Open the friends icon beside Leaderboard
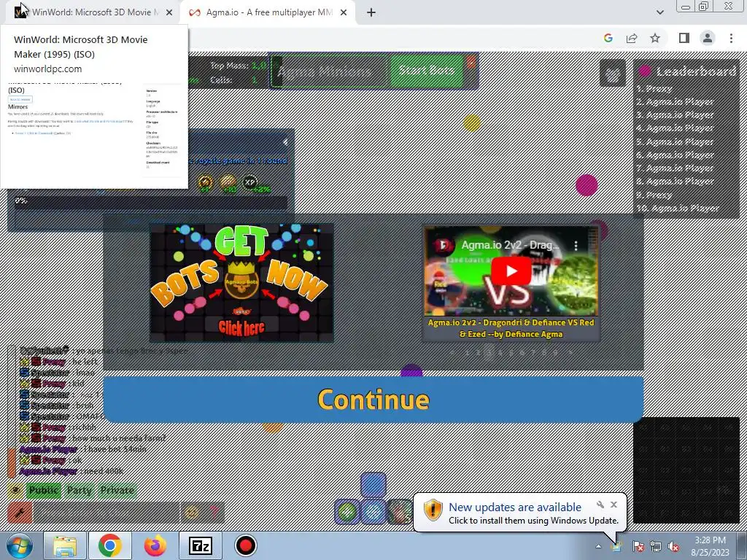Screen dimensions: 747x560 point(612,73)
